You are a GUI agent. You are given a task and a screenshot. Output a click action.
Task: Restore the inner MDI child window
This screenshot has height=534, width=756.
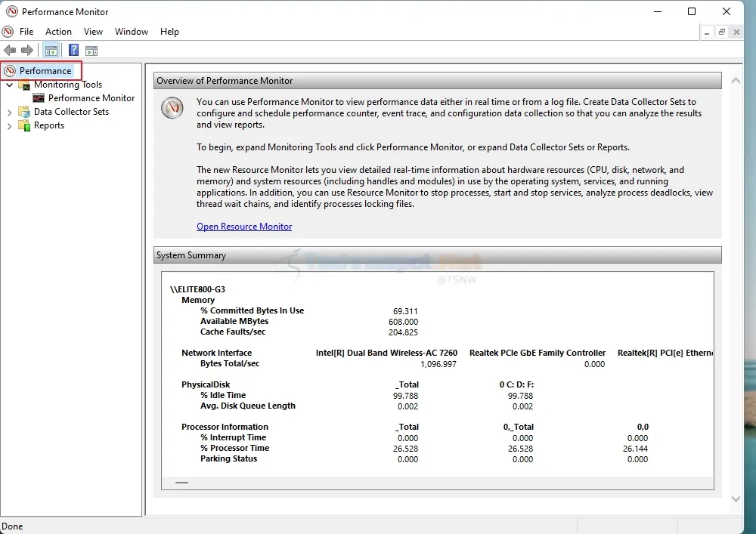722,32
